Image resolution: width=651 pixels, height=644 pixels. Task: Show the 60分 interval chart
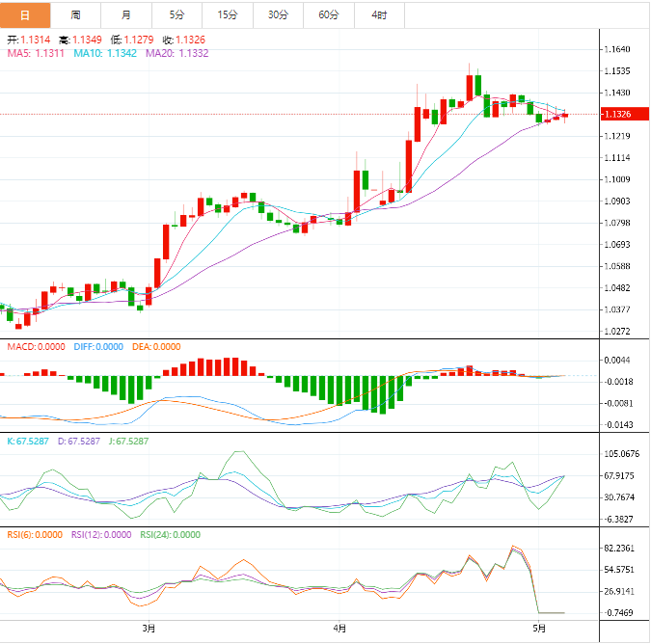[329, 14]
